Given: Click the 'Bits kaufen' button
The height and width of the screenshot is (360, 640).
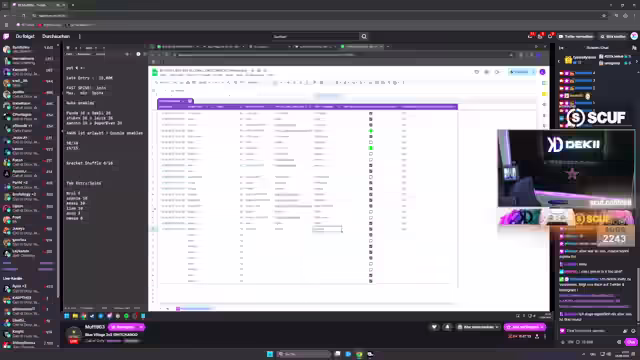Looking at the screenshot, I should coord(613,36).
